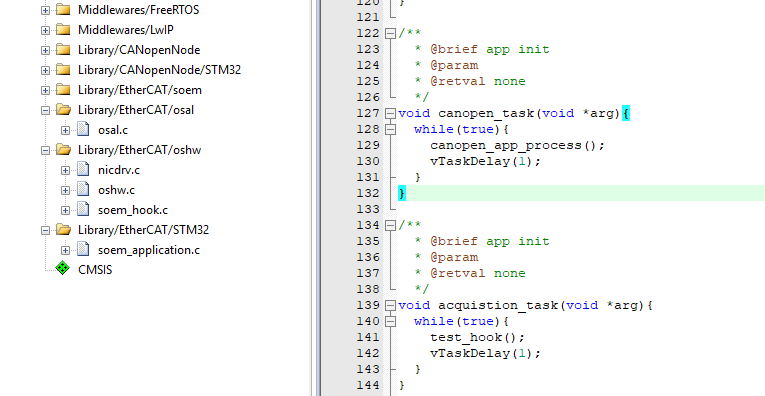Expand soem_hook.c file dependencies
765x396 pixels.
[x=65, y=210]
